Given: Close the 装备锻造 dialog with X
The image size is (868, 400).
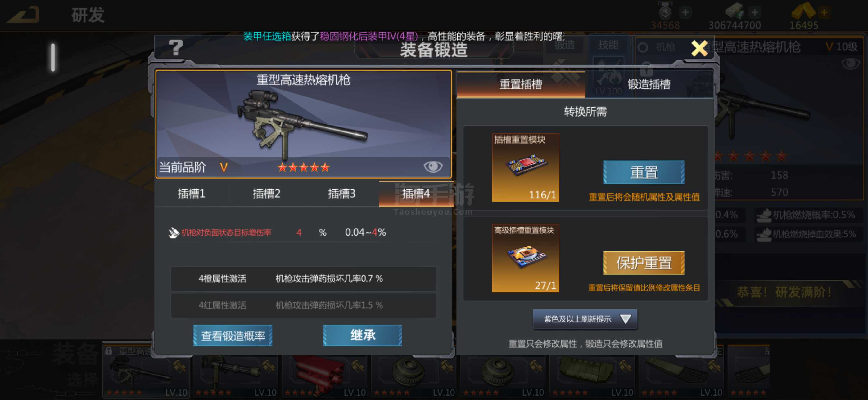Looking at the screenshot, I should 699,48.
